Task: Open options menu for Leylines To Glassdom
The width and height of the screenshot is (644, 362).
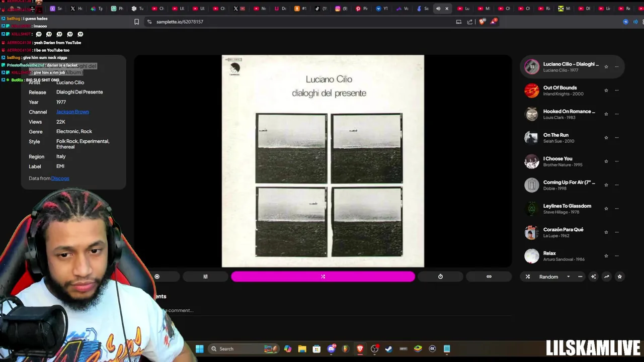Action: [x=617, y=209]
